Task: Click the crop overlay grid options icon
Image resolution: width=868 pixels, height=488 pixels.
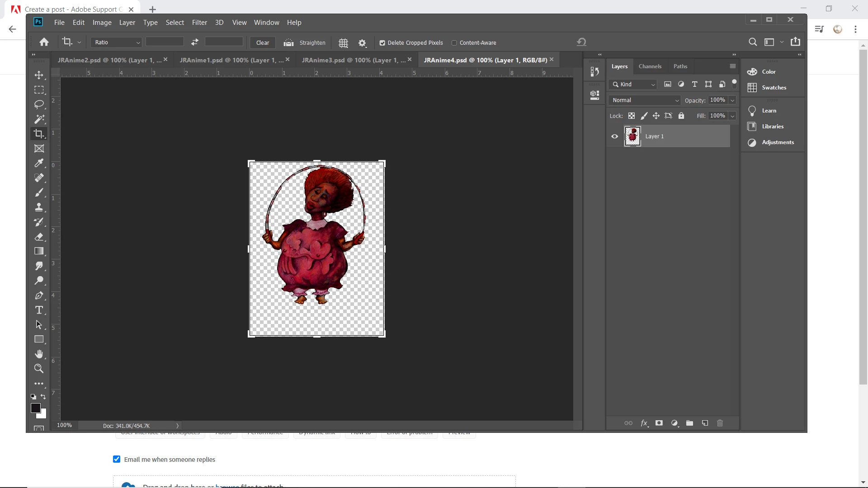Action: coord(344,43)
